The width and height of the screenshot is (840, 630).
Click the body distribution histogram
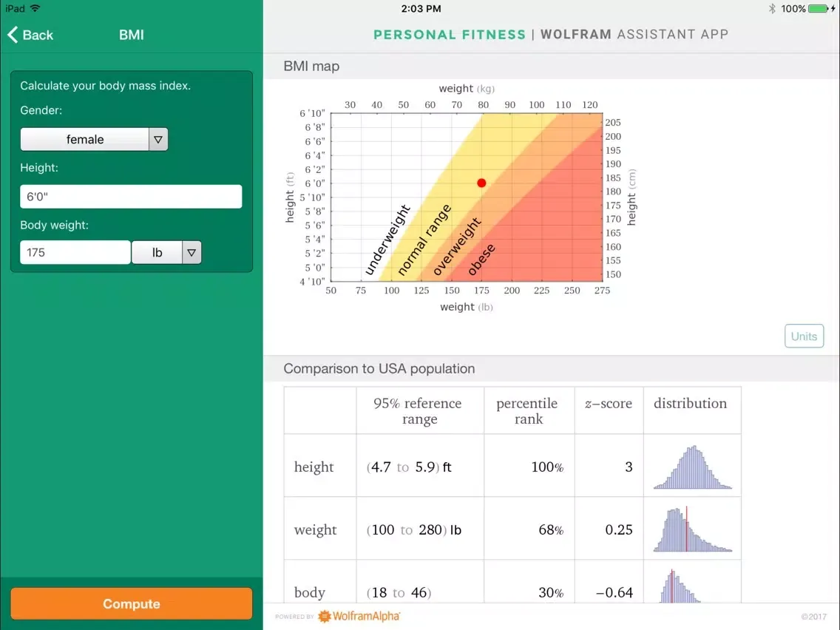[x=680, y=586]
